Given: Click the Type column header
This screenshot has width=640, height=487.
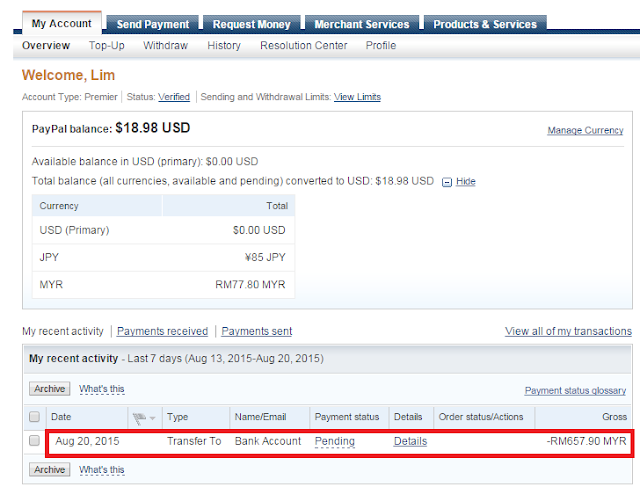Looking at the screenshot, I should [x=178, y=417].
